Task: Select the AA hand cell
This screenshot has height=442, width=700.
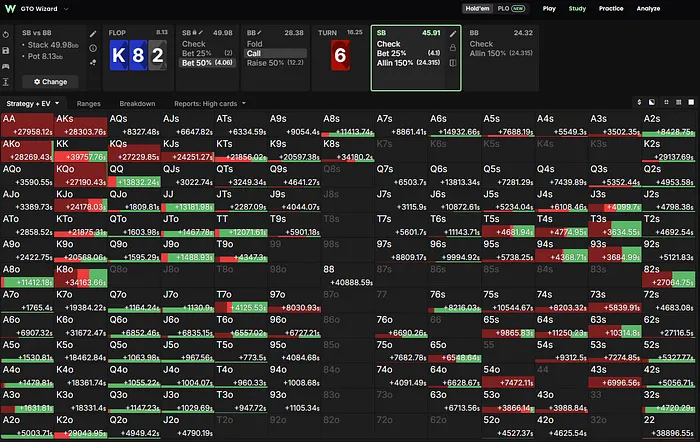Action: coord(27,125)
